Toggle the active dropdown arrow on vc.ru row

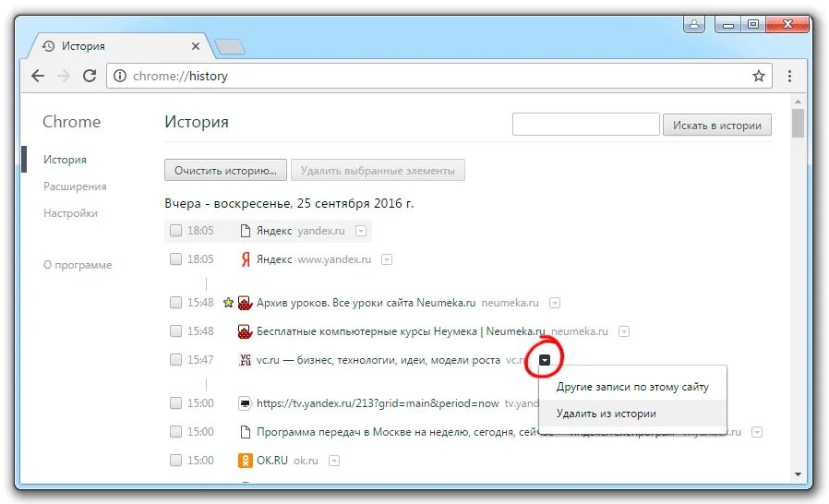click(x=545, y=360)
